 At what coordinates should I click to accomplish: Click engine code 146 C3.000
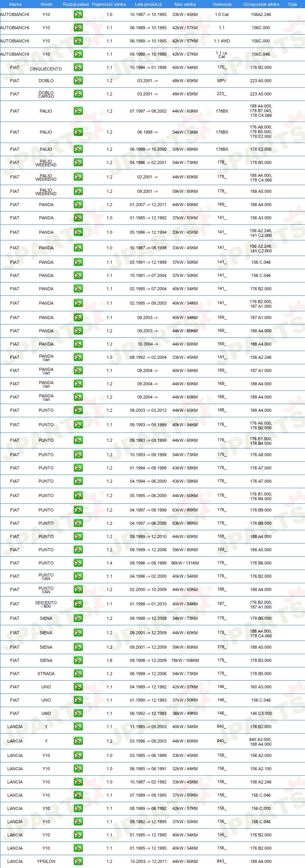pos(261,713)
